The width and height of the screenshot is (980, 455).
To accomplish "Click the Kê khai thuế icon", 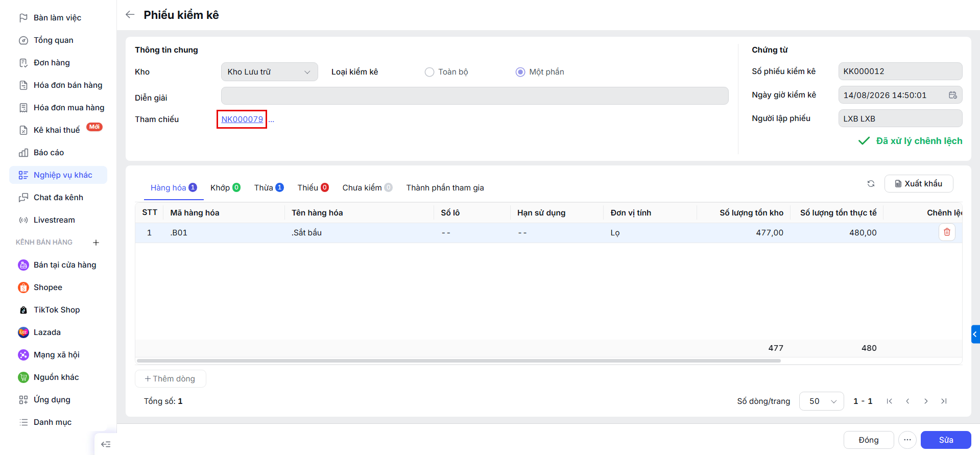I will (23, 130).
